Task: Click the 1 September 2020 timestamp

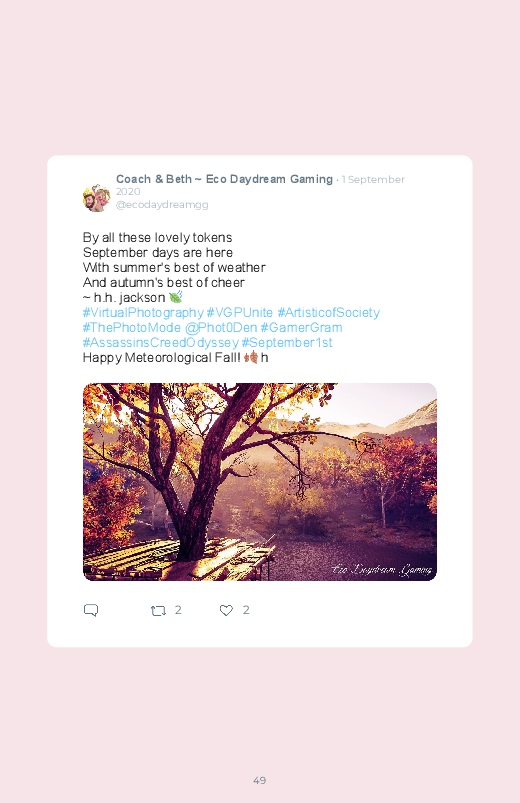Action: pos(260,185)
